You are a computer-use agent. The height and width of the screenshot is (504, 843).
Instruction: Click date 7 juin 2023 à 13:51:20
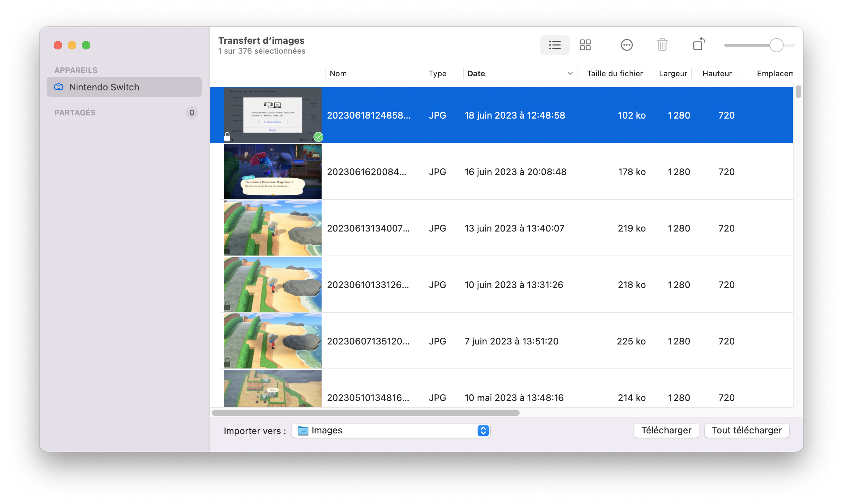512,341
